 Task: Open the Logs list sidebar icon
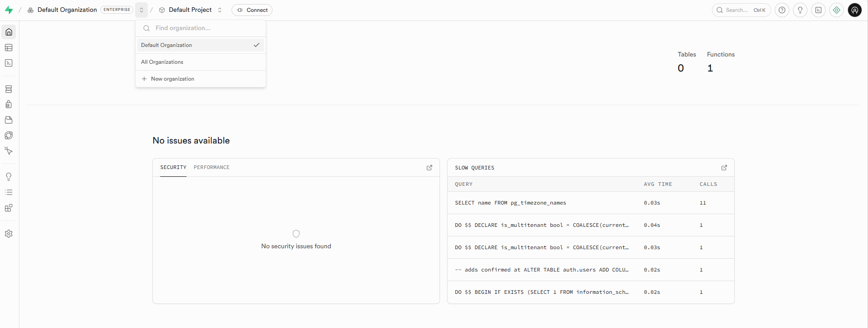(9, 192)
